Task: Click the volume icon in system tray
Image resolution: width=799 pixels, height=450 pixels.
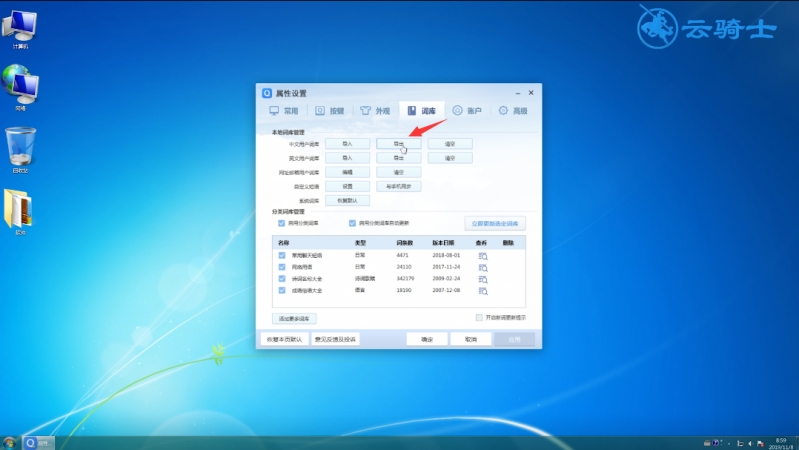Action: tap(750, 443)
